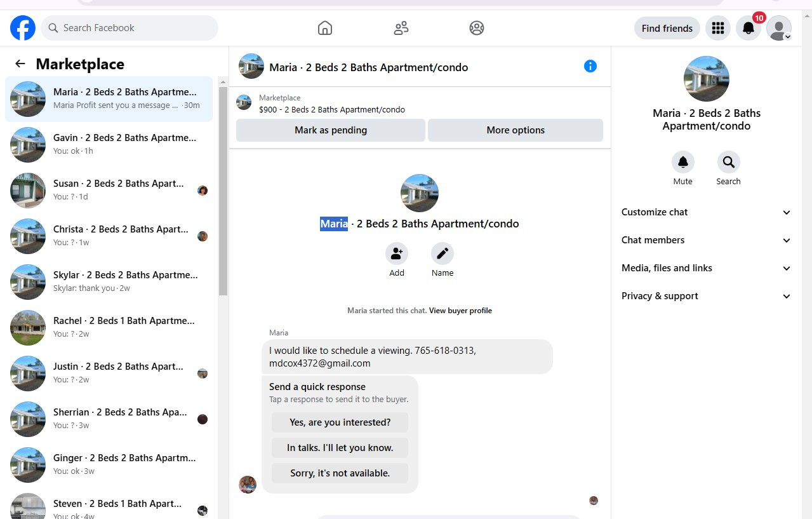Expand the Customize chat section
This screenshot has height=519, width=812.
706,212
